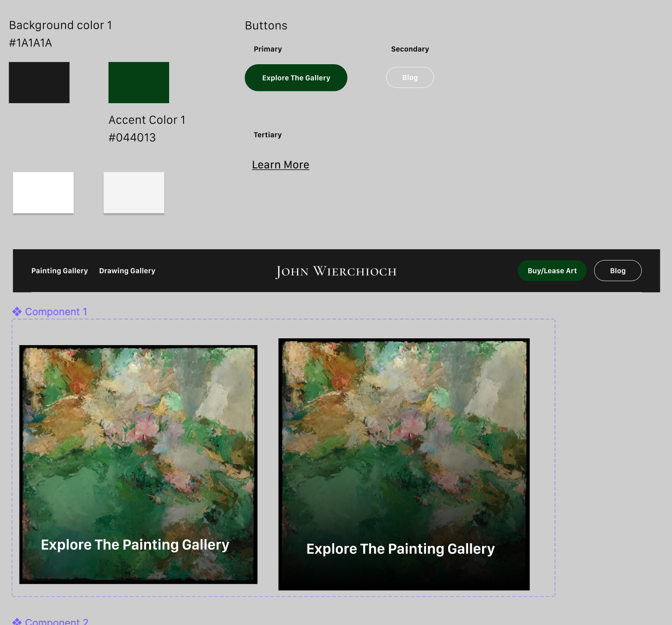Select the Accent Color 1 text
This screenshot has height=625, width=672.
[147, 120]
